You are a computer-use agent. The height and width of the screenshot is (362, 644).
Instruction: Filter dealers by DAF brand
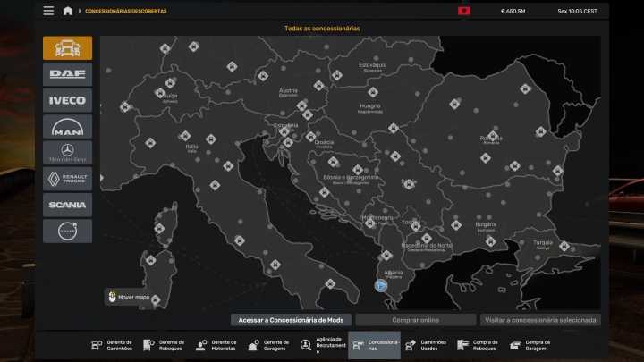67,74
